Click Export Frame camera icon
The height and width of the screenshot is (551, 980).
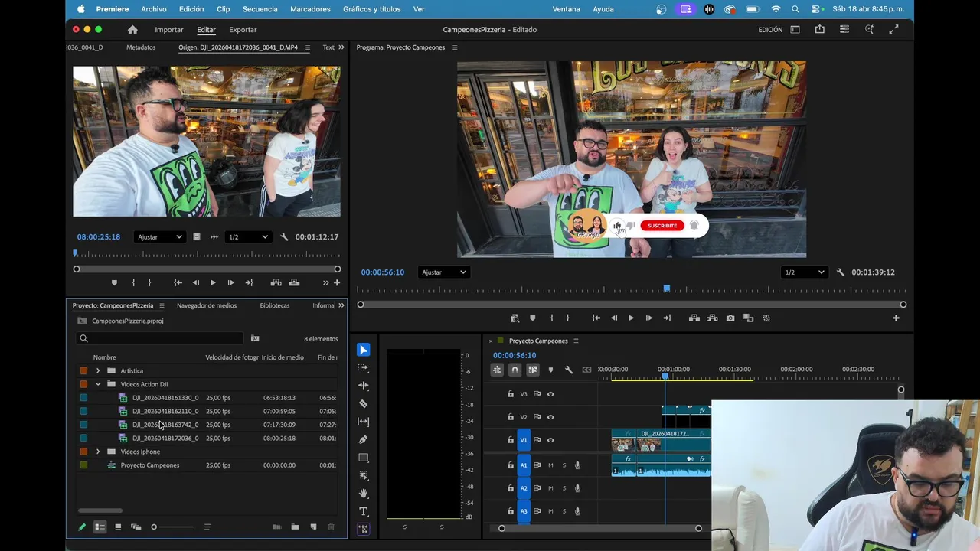point(730,318)
